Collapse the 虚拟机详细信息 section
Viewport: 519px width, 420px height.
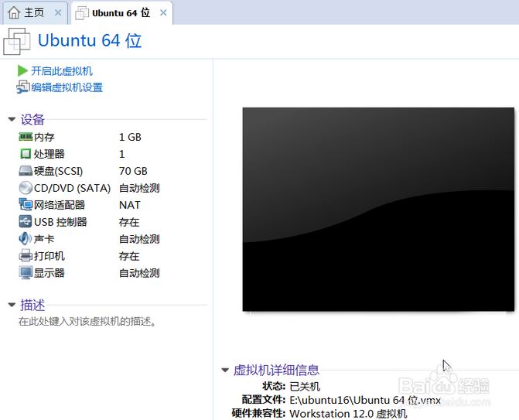225,370
